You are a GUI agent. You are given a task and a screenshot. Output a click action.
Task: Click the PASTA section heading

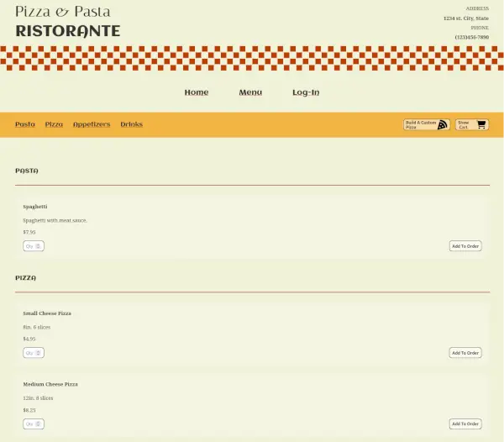click(x=27, y=171)
